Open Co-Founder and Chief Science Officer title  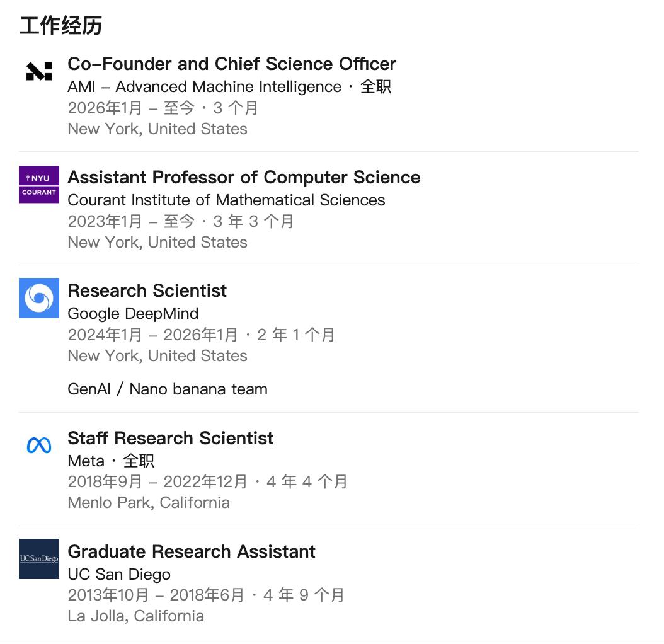pyautogui.click(x=232, y=64)
